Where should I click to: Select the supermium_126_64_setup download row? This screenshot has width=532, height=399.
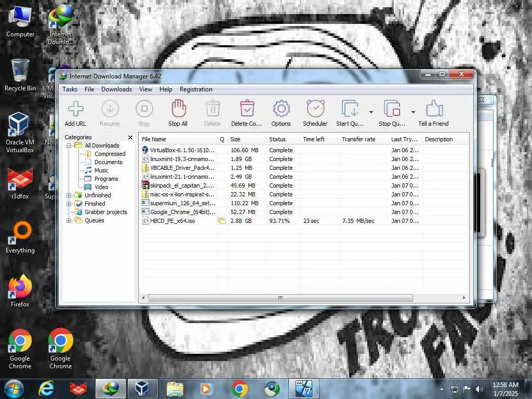[x=303, y=203]
